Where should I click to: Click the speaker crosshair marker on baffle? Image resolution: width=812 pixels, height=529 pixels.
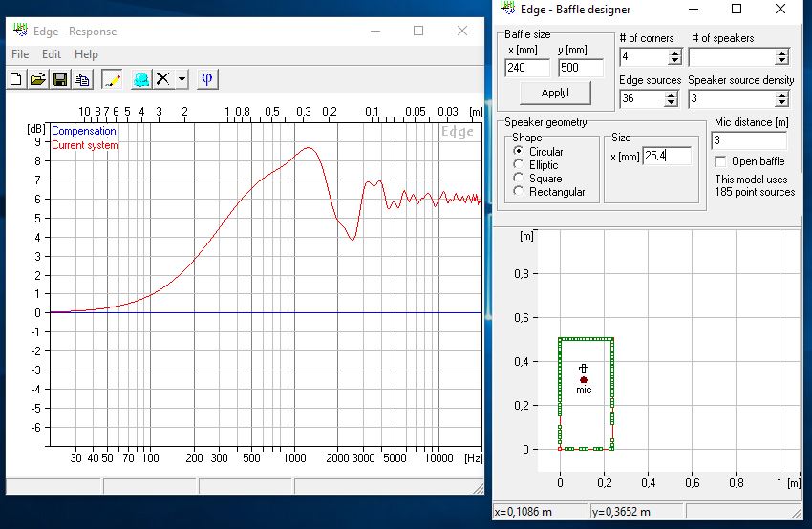click(584, 369)
